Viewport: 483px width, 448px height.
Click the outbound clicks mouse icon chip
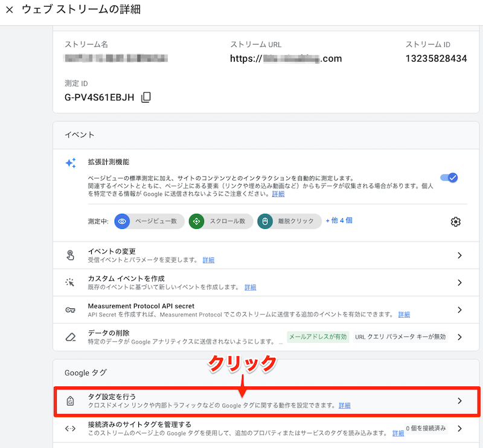265,222
